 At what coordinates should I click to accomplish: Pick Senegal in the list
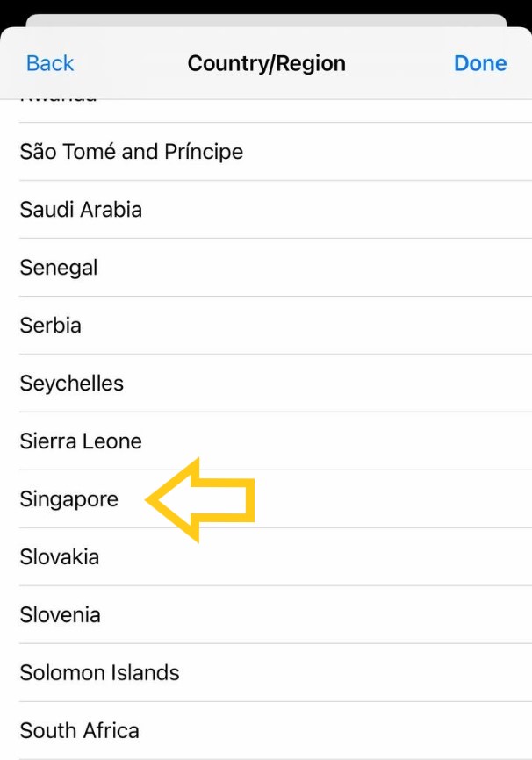(59, 268)
